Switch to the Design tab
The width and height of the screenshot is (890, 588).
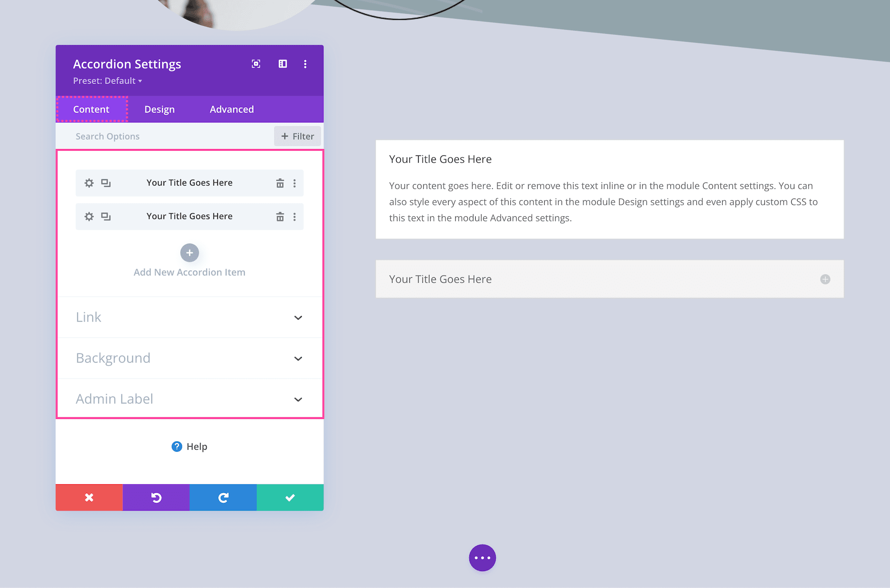point(159,109)
